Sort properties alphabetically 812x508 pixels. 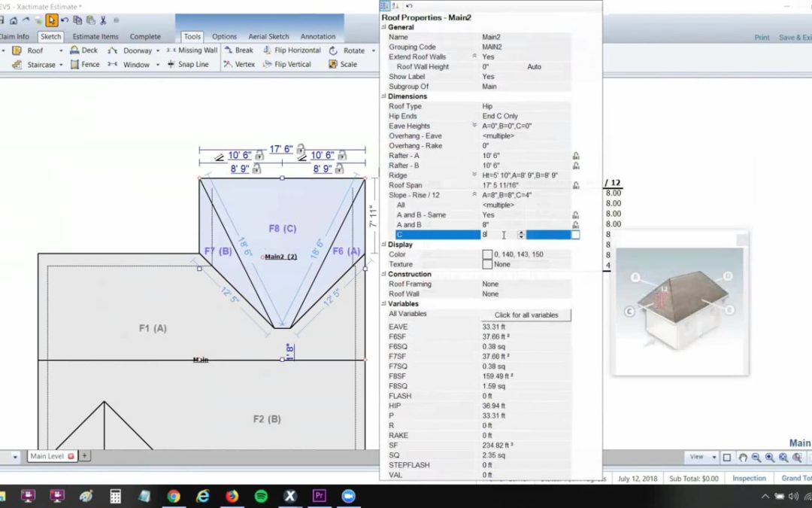point(395,6)
